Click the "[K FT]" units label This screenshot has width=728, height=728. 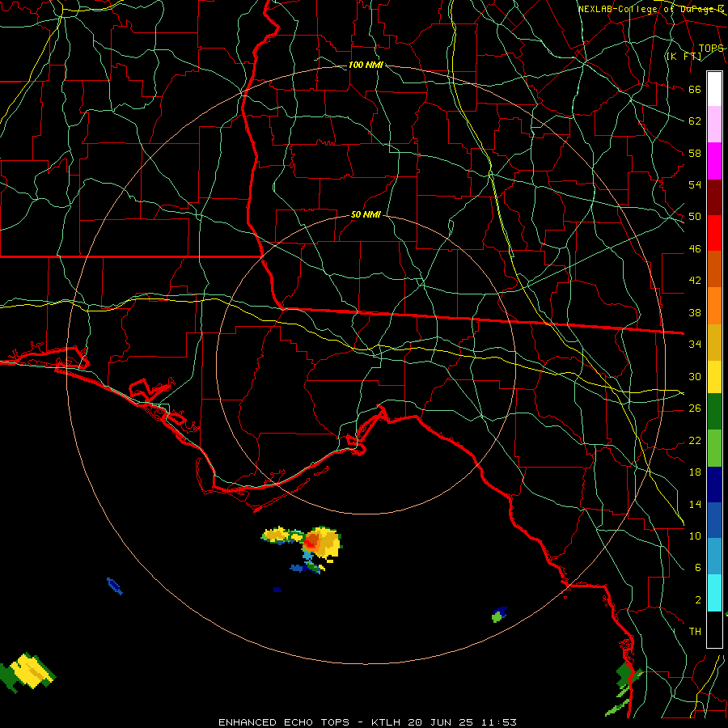(x=684, y=56)
